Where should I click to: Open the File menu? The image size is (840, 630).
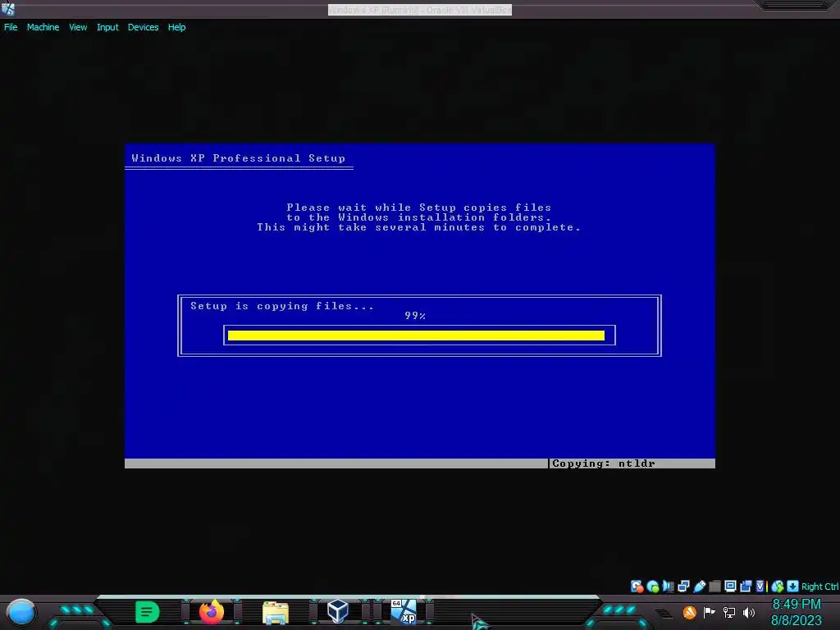pos(11,27)
